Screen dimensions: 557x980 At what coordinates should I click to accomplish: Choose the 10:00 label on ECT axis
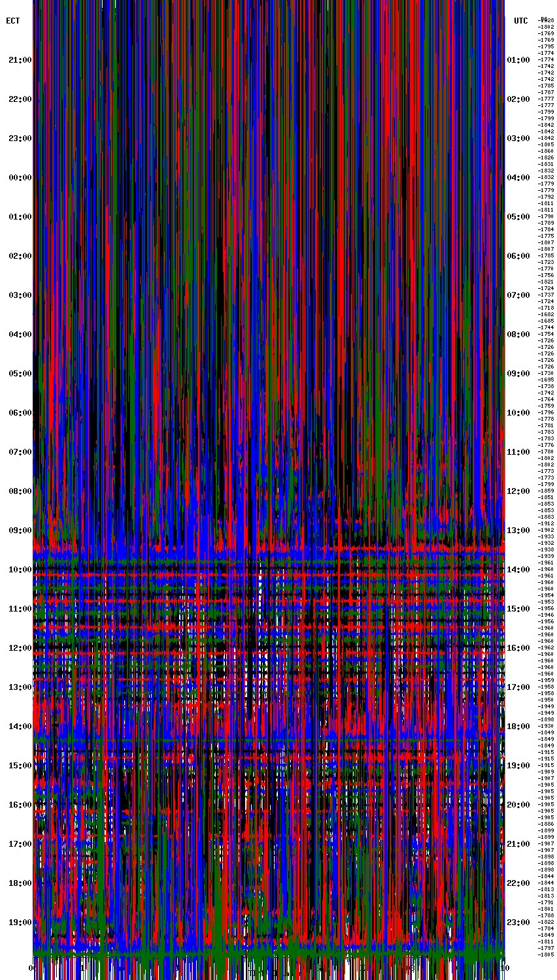point(20,570)
